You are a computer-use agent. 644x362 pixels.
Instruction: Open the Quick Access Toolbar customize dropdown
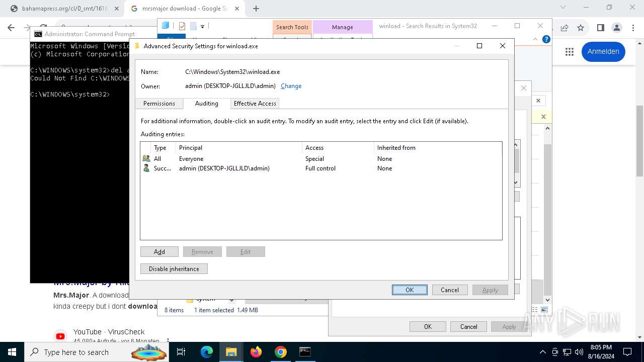point(202,26)
